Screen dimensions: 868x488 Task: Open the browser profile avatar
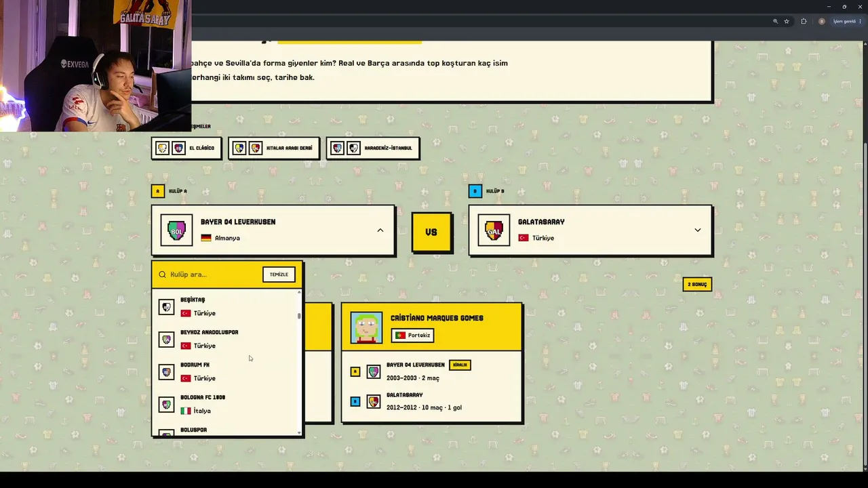pos(822,21)
